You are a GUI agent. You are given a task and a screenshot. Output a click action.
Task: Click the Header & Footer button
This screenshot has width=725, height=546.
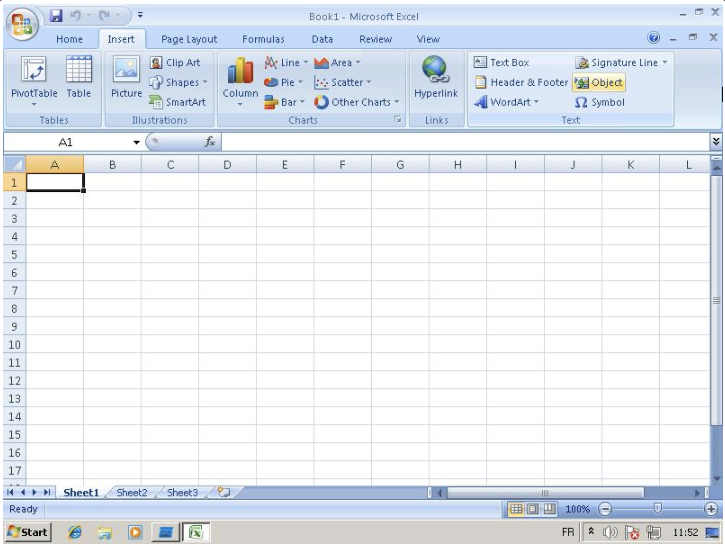click(521, 82)
